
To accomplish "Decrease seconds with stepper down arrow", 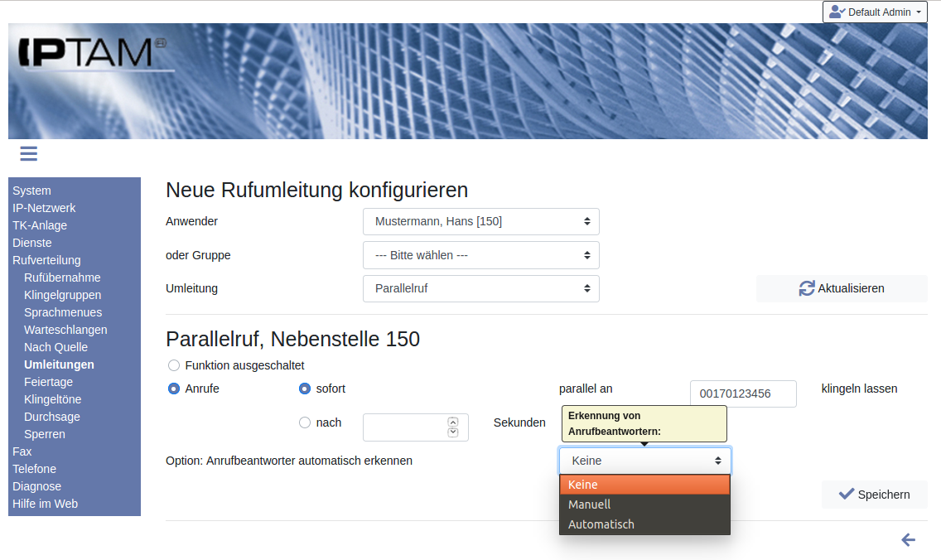I will [x=452, y=432].
